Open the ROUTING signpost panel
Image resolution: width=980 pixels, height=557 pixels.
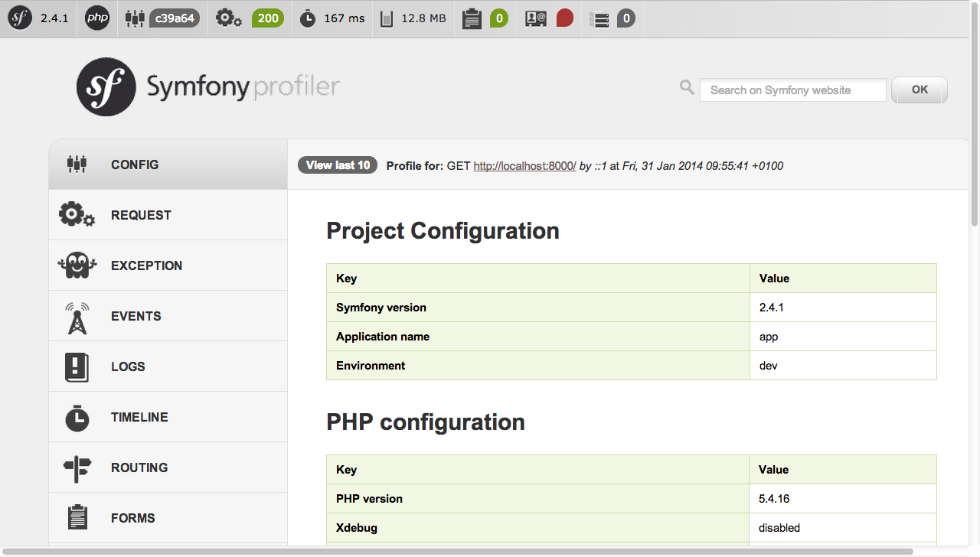pyautogui.click(x=168, y=467)
